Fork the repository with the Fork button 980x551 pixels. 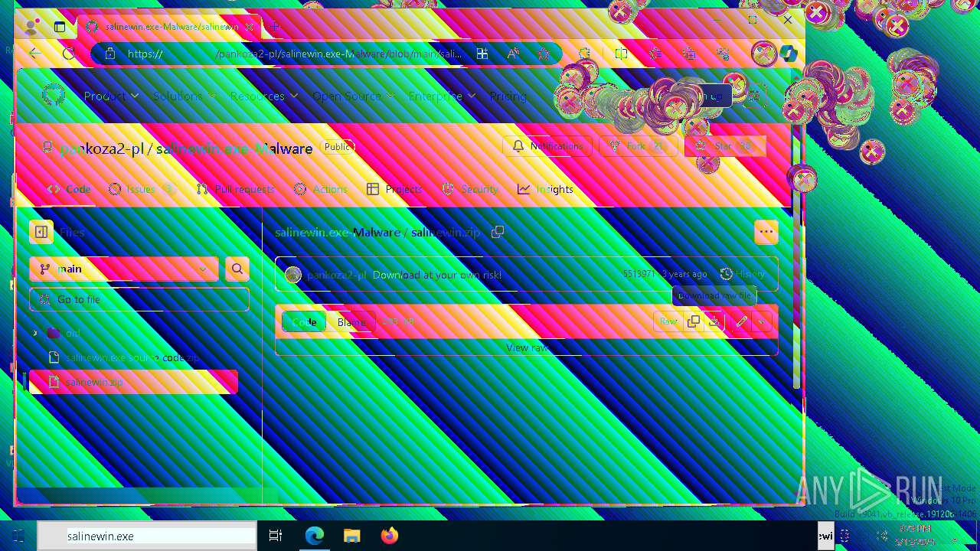click(636, 146)
